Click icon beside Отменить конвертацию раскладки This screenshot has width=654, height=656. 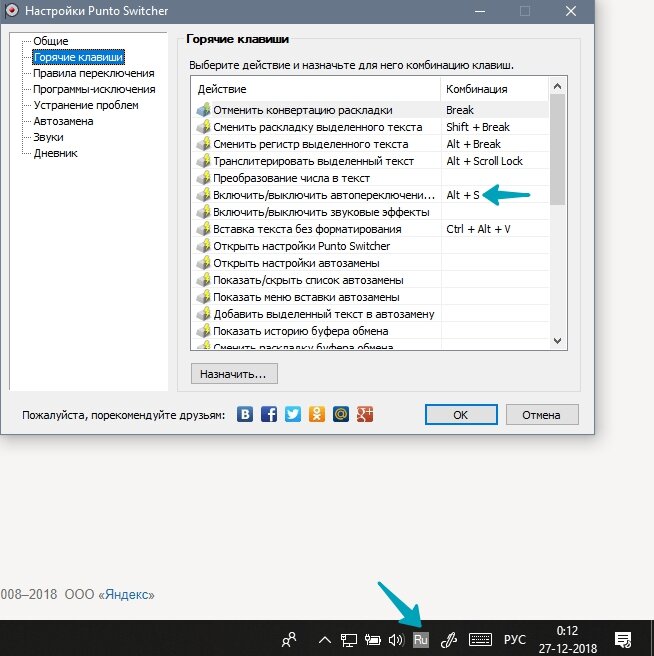click(x=203, y=110)
